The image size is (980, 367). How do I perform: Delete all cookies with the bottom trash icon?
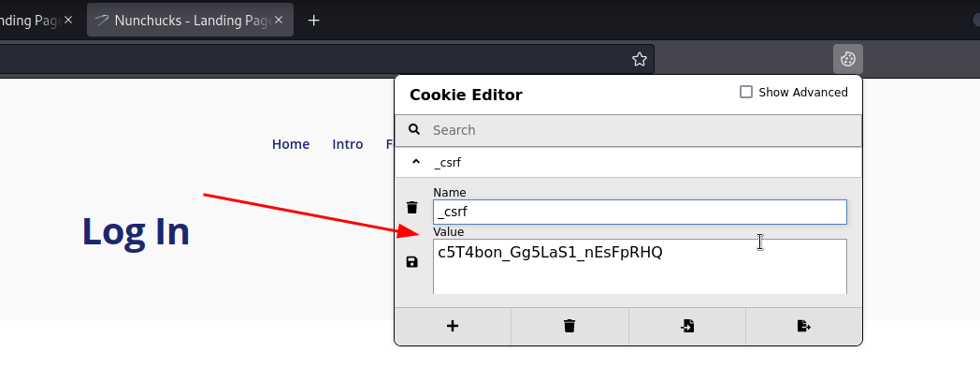point(569,326)
